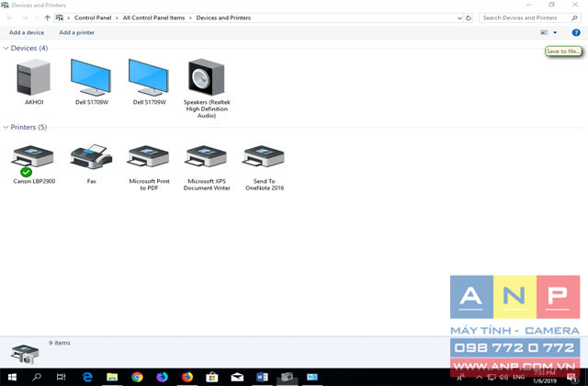Click Add a printer
588x386 pixels.
pyautogui.click(x=77, y=33)
